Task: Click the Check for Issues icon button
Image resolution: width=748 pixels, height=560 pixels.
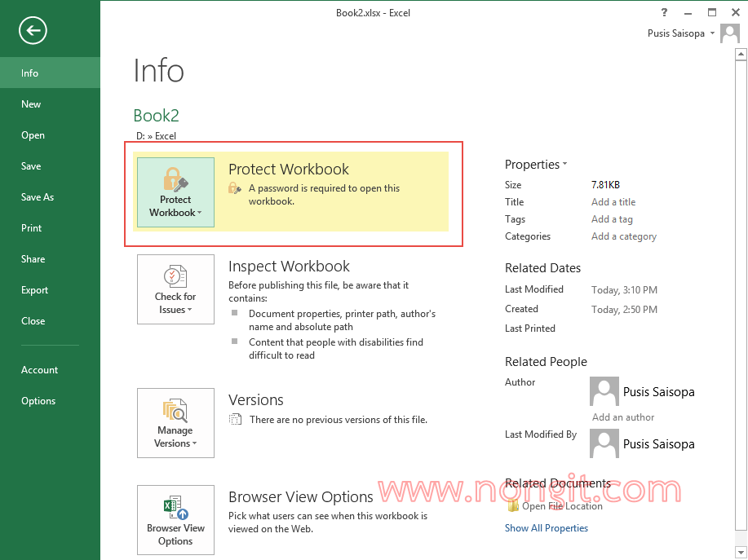Action: [175, 289]
